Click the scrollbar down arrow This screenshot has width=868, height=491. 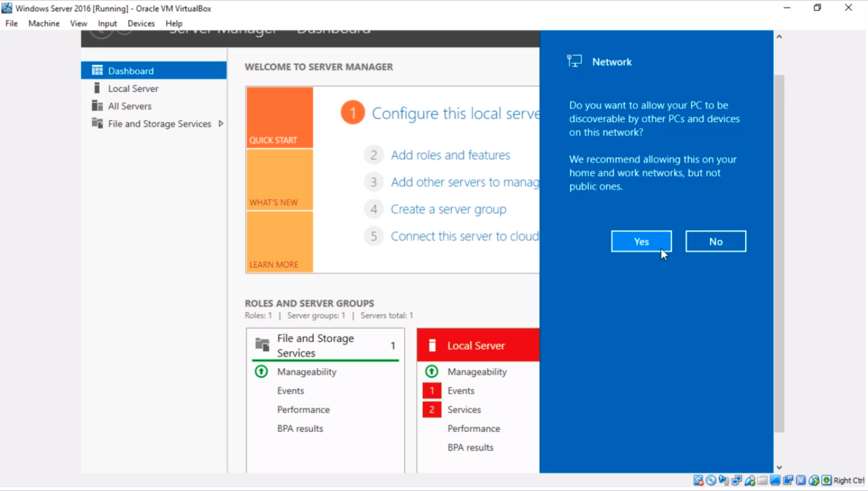(x=779, y=467)
